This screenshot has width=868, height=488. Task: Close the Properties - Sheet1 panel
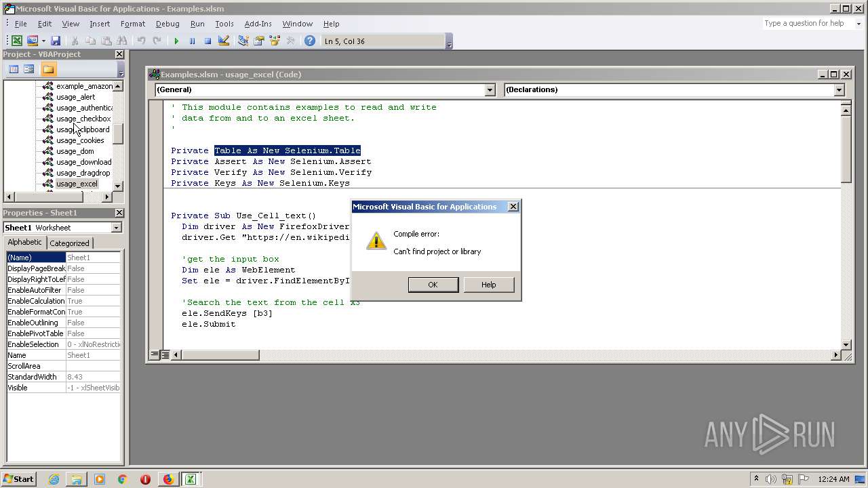click(x=119, y=213)
